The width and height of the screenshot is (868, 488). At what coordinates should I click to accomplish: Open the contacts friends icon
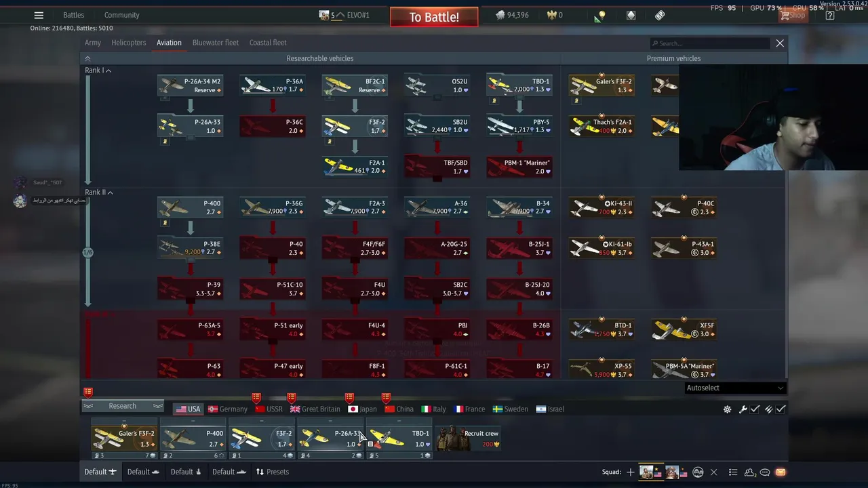tap(750, 472)
